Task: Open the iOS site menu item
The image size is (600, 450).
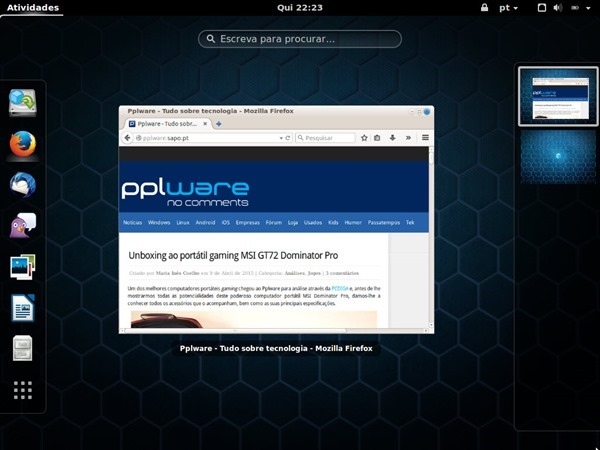Action: [225, 222]
